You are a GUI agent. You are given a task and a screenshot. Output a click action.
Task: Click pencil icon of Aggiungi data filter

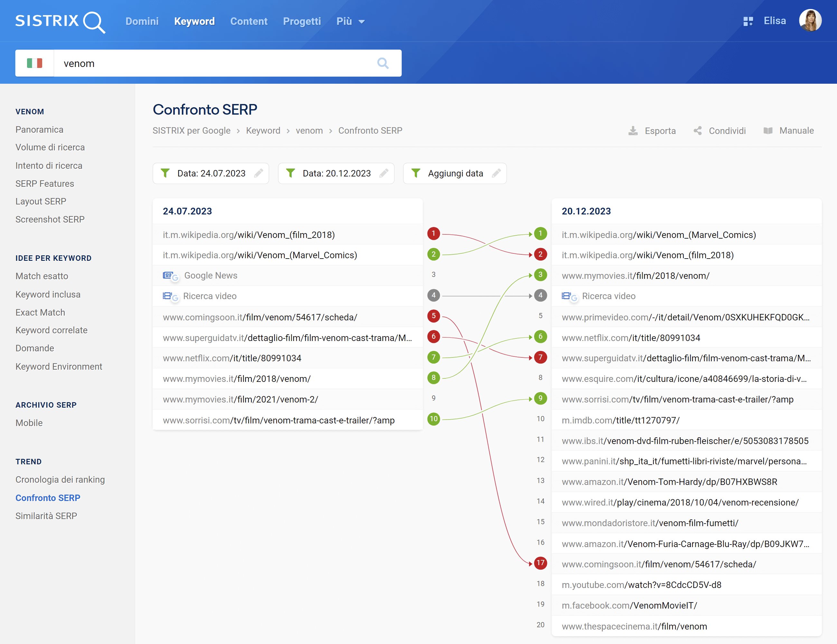click(496, 173)
